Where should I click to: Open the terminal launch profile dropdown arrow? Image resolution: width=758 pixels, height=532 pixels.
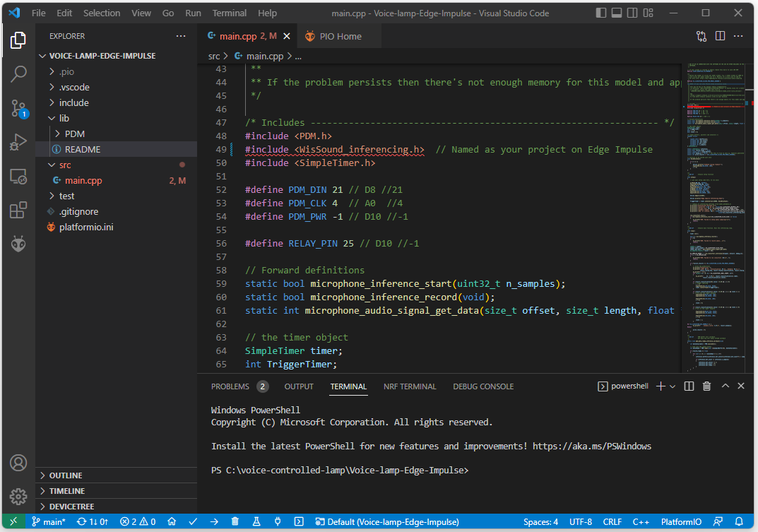pos(673,386)
